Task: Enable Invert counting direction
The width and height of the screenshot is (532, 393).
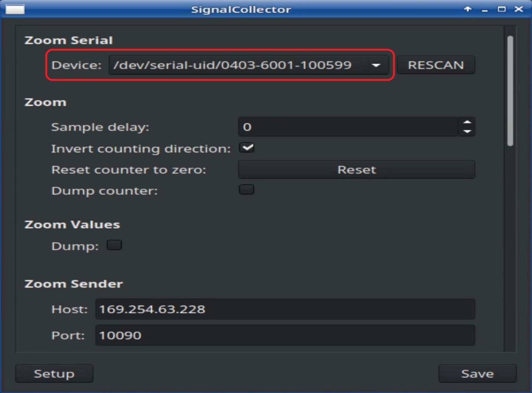Action: [246, 147]
